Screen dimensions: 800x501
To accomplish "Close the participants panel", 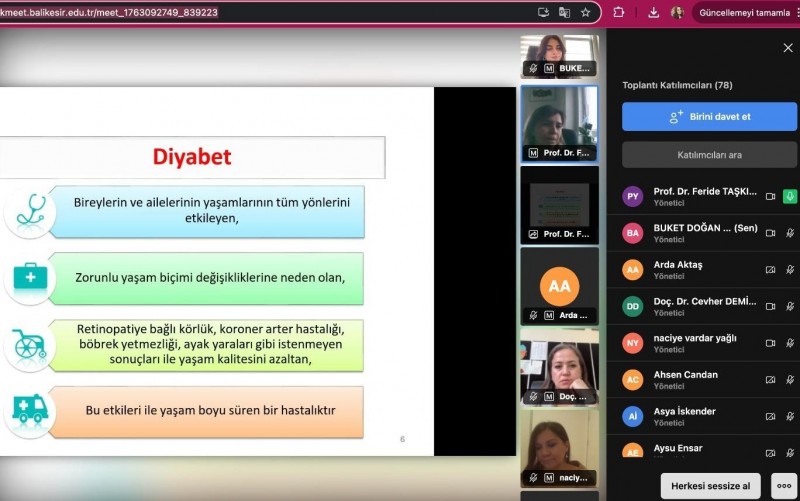I will click(787, 47).
